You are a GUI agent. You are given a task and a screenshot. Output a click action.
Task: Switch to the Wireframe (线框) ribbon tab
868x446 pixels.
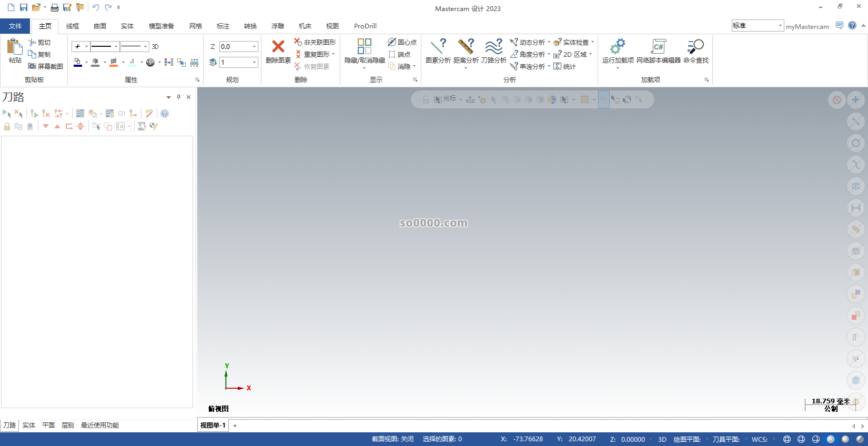[73, 26]
